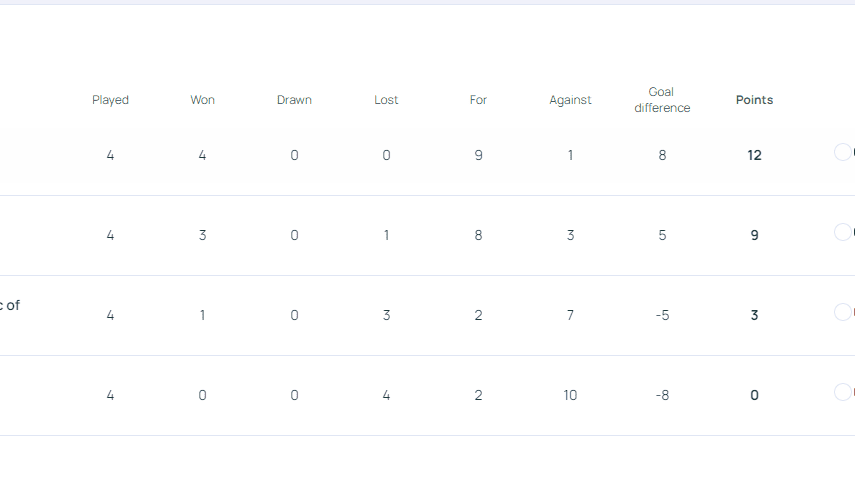This screenshot has width=855, height=479.
Task: Select the For goals column header
Action: click(478, 100)
